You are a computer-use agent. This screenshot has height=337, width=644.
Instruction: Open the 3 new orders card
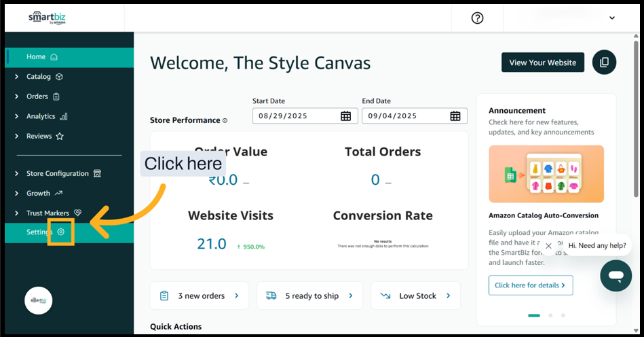click(x=199, y=296)
